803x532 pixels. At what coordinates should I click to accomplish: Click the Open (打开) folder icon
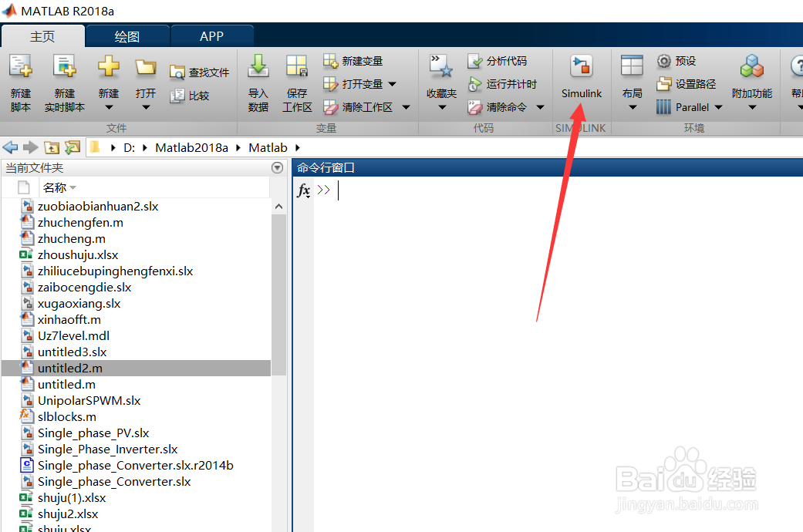click(x=146, y=66)
